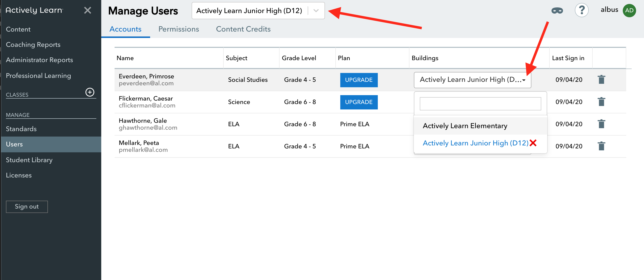644x280 pixels.
Task: Select Licenses in the sidebar
Action: point(19,175)
